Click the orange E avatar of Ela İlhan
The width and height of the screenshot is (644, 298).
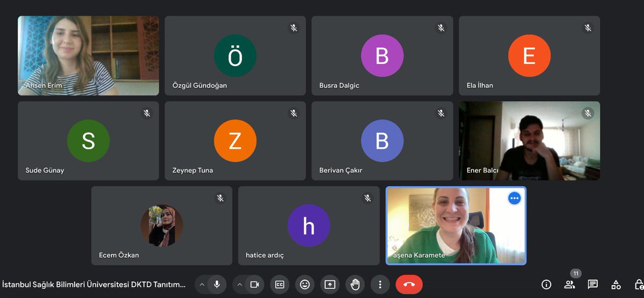point(529,56)
